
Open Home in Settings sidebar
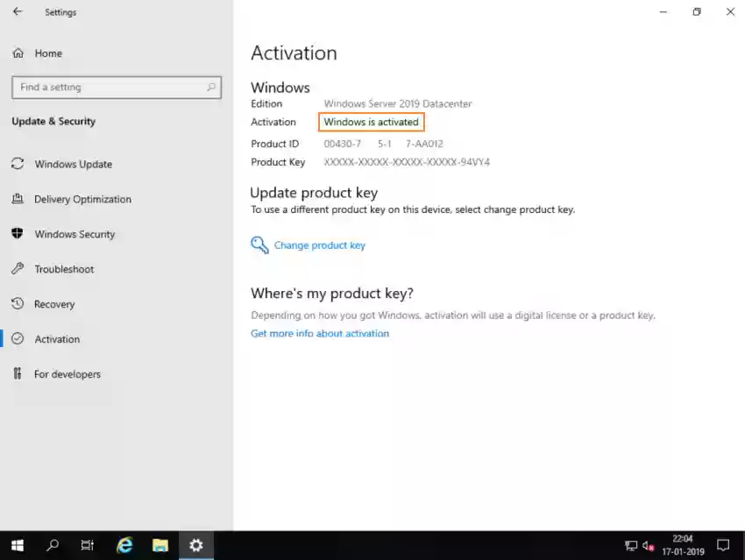[48, 53]
